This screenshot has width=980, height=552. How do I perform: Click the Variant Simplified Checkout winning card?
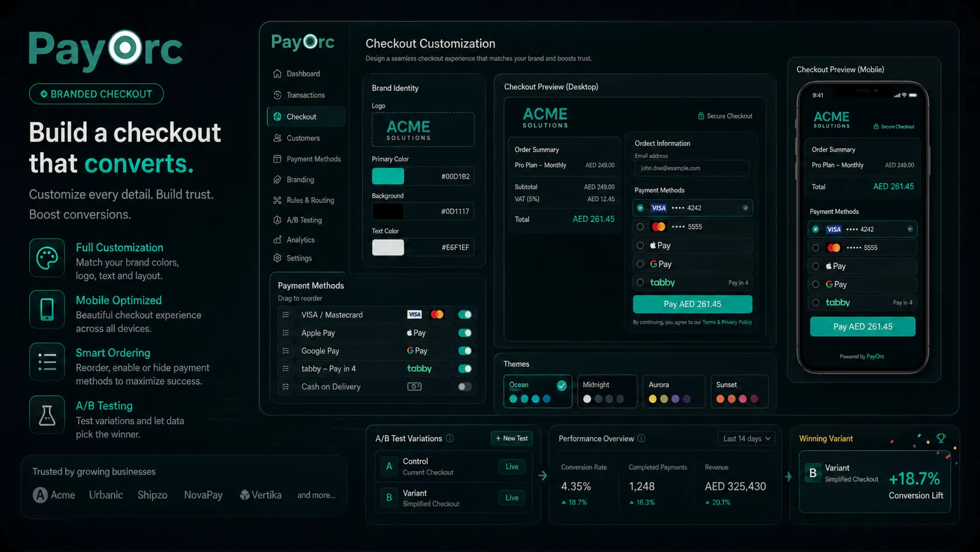point(874,482)
